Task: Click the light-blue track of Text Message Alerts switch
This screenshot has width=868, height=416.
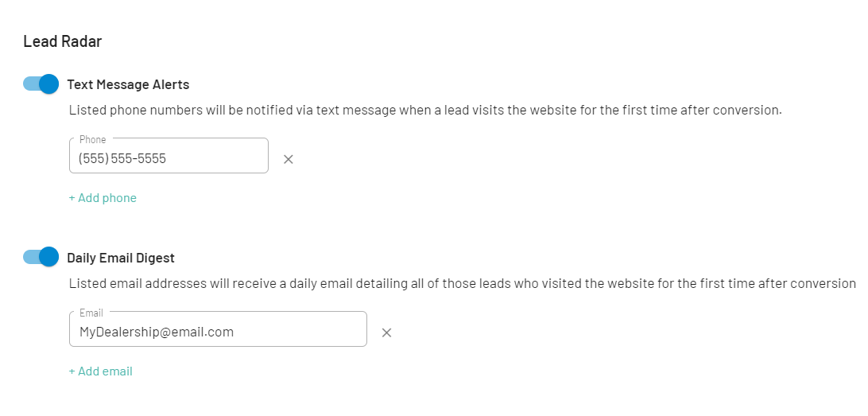Action: click(30, 84)
